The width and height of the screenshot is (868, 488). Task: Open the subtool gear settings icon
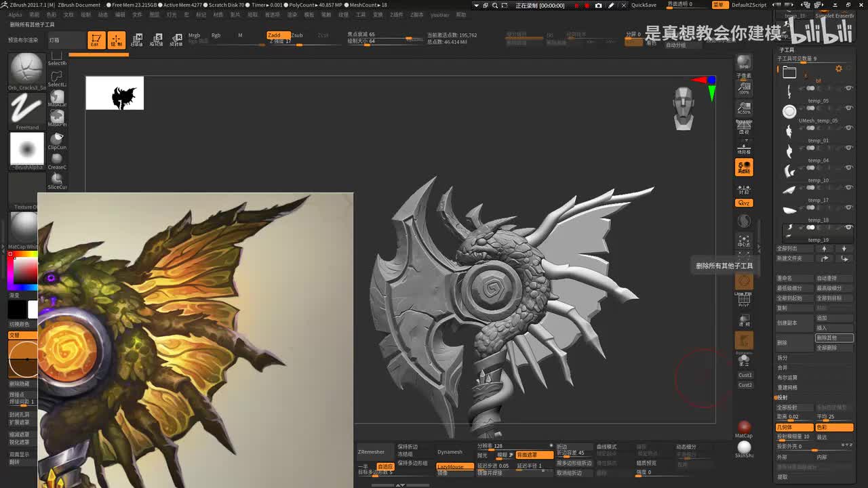[839, 68]
